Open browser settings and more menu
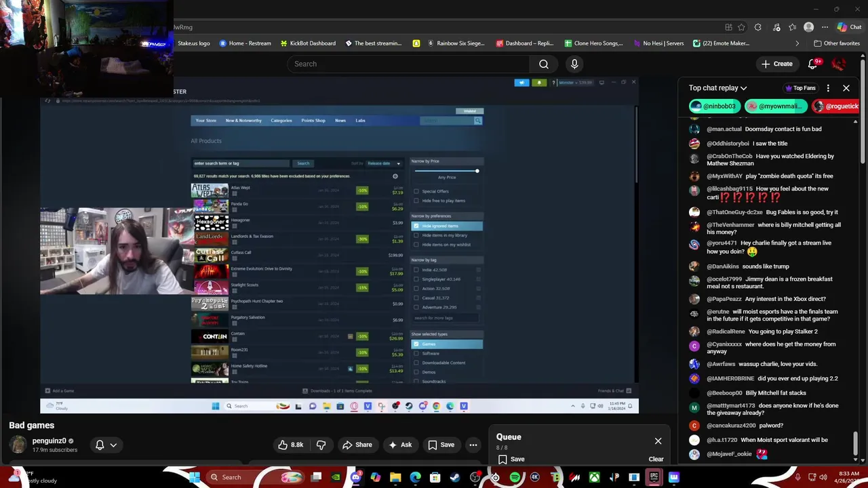This screenshot has width=868, height=488. pos(825,27)
